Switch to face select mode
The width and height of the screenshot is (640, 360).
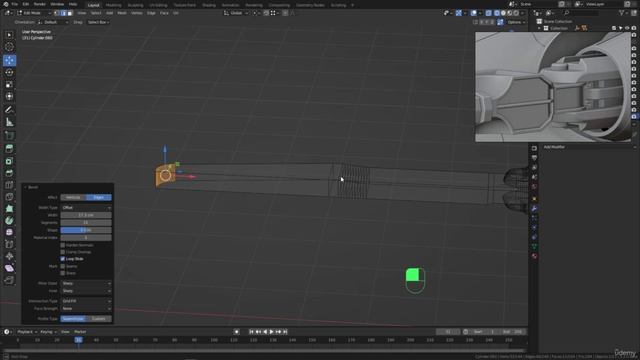point(70,13)
